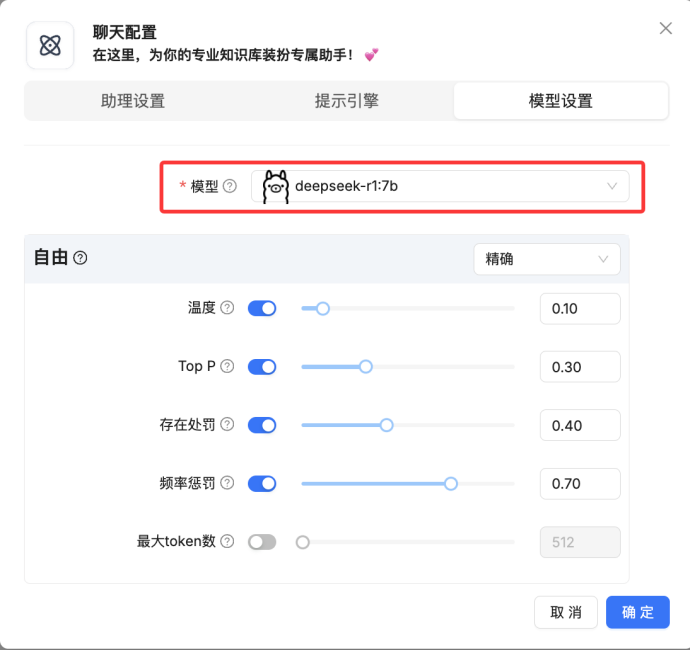Click the 聊天配置 title text

(125, 32)
